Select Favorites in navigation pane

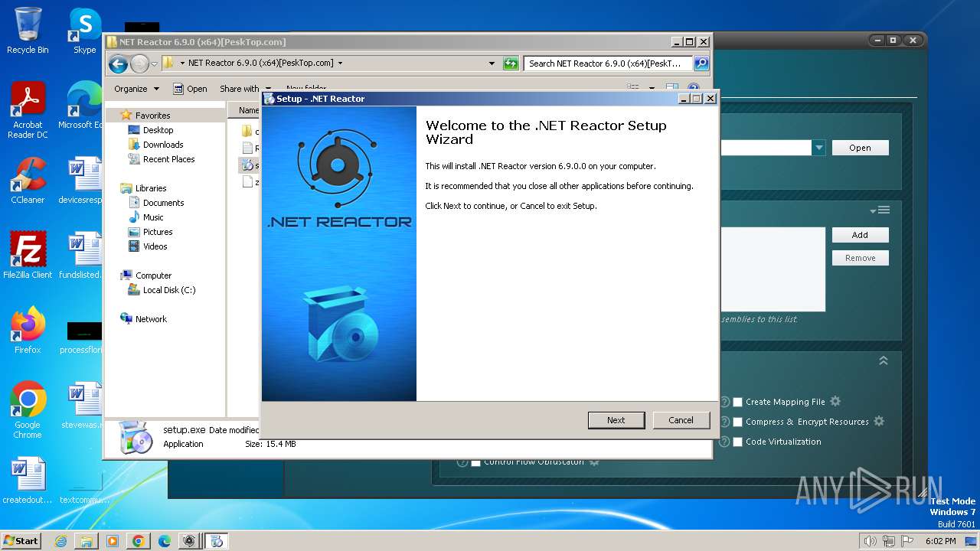(152, 116)
